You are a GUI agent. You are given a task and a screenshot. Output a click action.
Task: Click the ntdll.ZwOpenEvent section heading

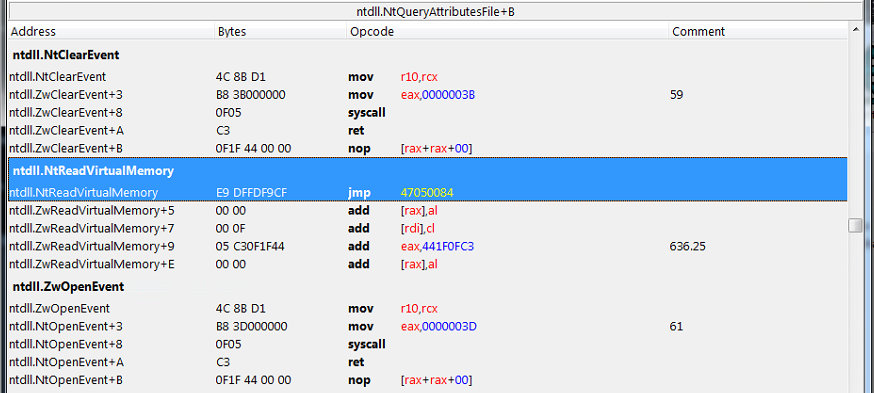68,287
